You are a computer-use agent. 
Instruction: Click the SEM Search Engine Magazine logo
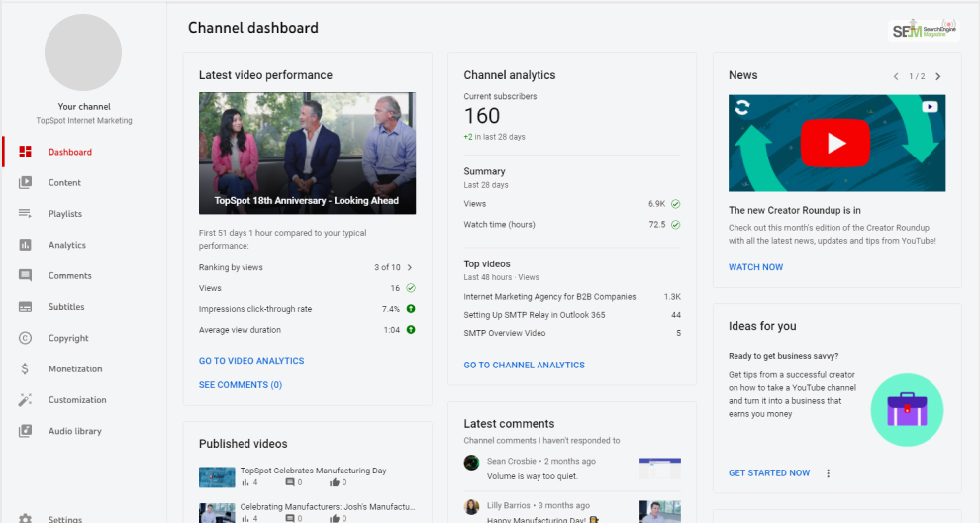click(x=924, y=30)
